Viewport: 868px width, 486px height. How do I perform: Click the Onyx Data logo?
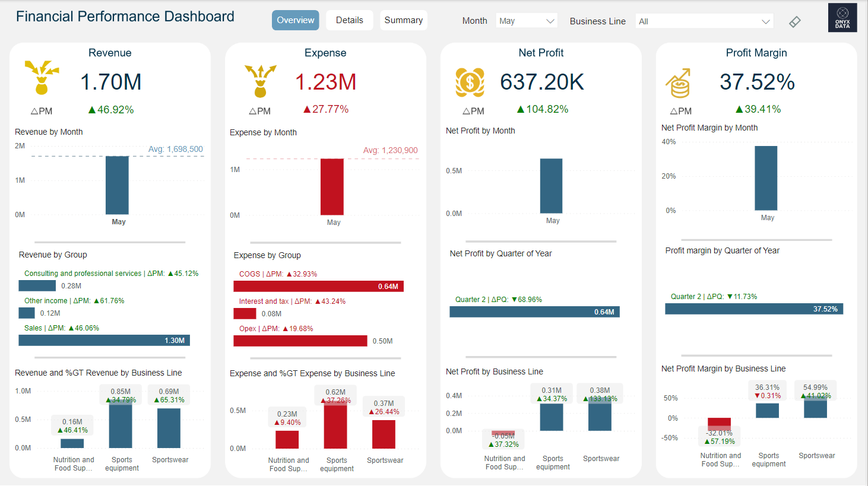tap(842, 18)
